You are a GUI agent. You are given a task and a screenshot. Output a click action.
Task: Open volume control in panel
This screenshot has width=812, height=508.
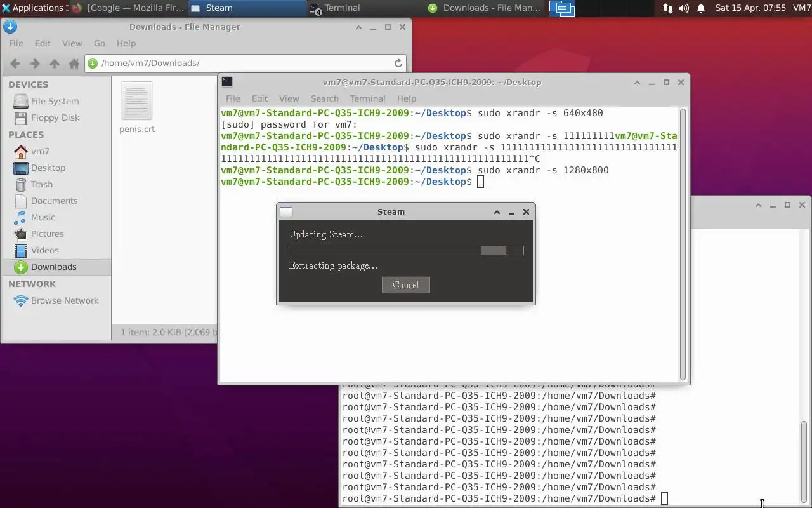[x=684, y=8]
